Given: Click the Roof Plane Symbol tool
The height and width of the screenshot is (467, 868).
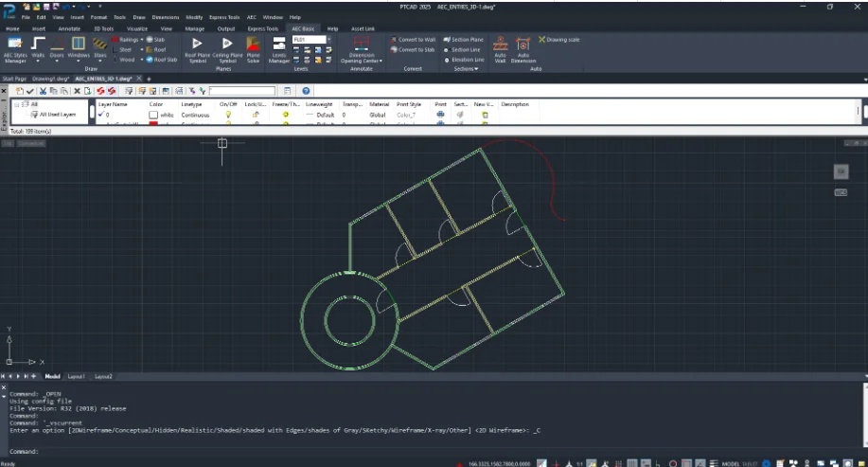Looking at the screenshot, I should point(197,50).
